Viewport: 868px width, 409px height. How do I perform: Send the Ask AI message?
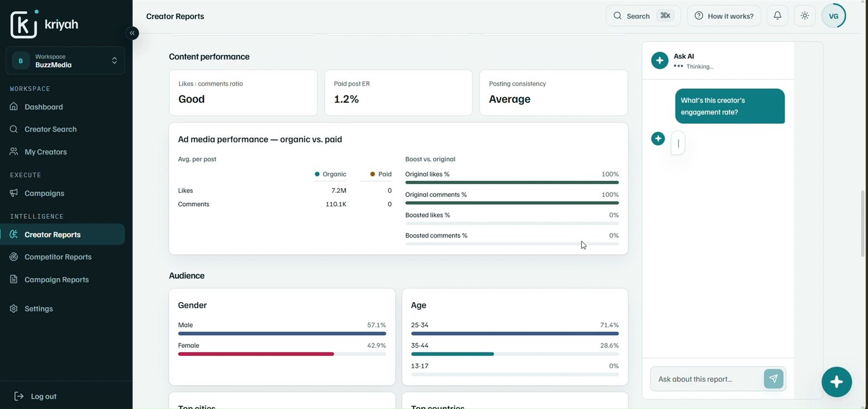click(774, 379)
